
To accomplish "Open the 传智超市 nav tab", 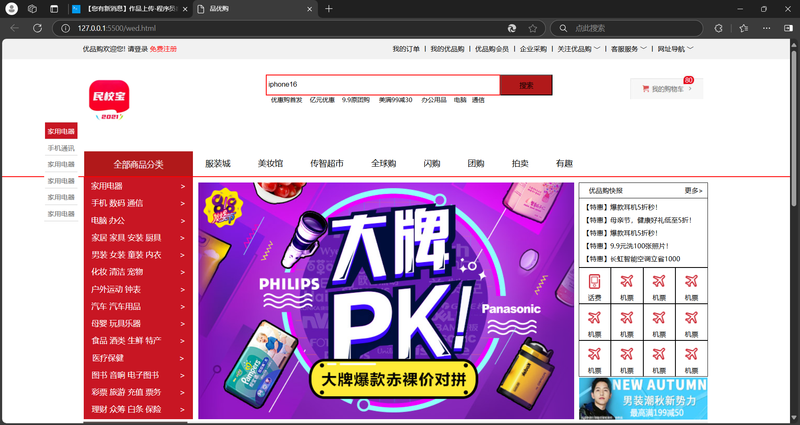I will 327,164.
